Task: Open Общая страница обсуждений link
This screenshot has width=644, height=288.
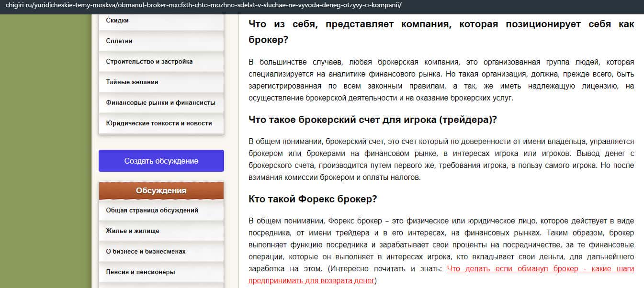Action: pos(152,210)
